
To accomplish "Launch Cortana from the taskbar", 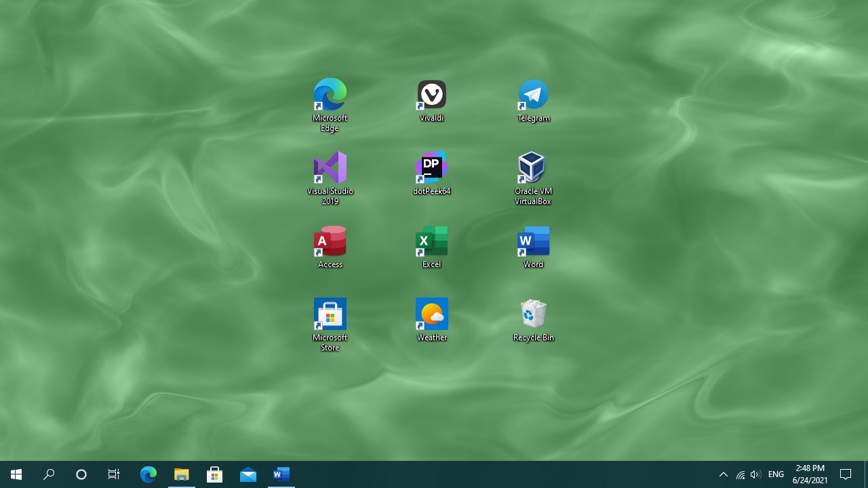I will (81, 474).
